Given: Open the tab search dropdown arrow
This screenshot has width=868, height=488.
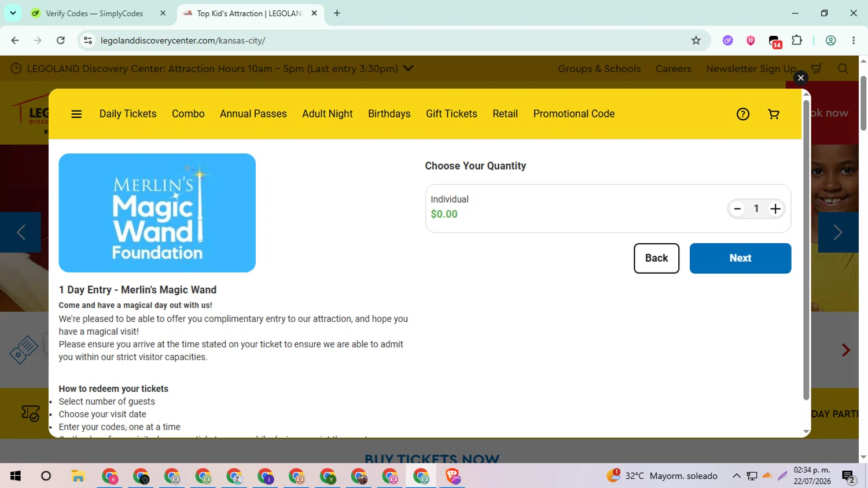Looking at the screenshot, I should [13, 13].
